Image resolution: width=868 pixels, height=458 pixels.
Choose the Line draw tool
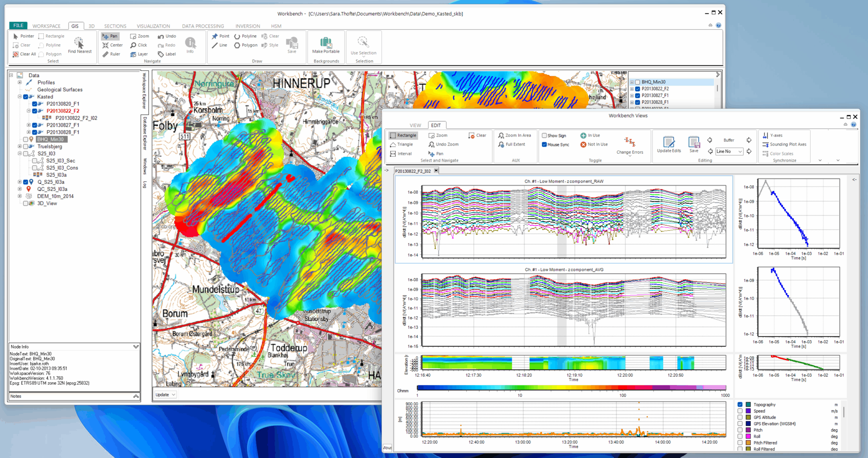tap(219, 45)
